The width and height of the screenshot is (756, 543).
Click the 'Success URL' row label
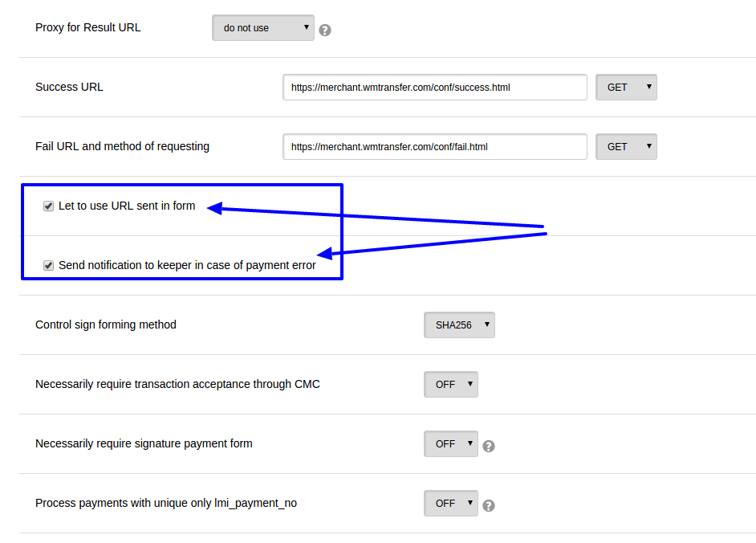tap(69, 87)
